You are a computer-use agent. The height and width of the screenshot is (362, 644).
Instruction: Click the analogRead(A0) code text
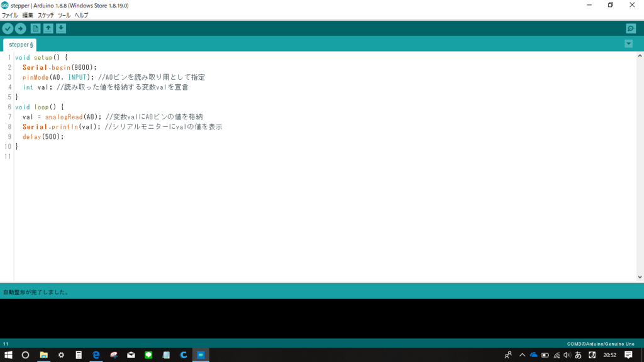pyautogui.click(x=72, y=117)
